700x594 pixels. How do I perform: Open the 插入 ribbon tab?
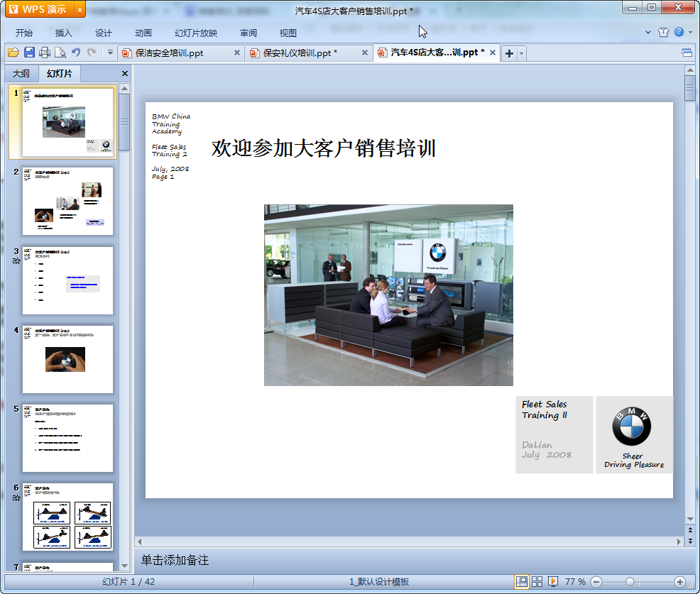[x=63, y=33]
